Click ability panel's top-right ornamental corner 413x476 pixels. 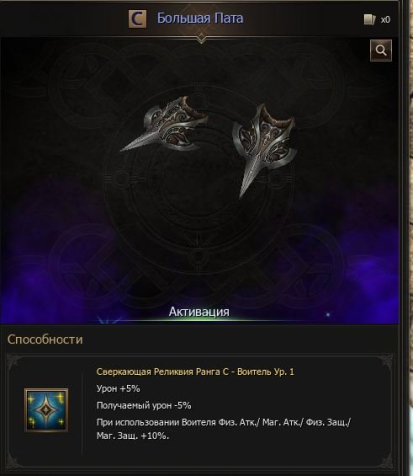pyautogui.click(x=386, y=362)
